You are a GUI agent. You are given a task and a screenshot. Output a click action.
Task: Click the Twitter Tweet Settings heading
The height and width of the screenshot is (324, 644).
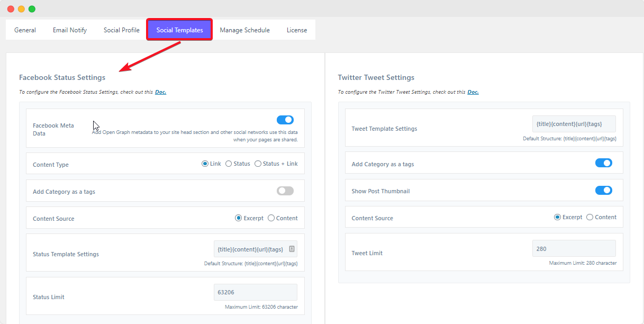point(376,77)
